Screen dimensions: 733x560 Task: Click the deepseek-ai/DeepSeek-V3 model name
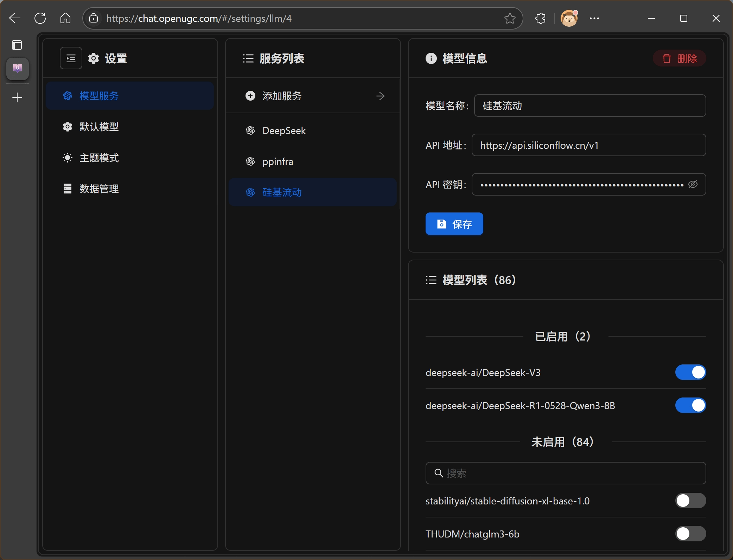(483, 373)
